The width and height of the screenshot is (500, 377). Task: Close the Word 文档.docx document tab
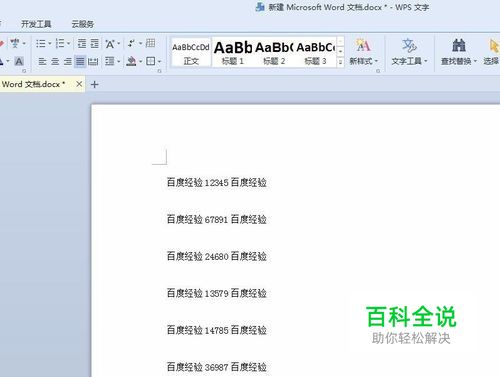tap(79, 84)
